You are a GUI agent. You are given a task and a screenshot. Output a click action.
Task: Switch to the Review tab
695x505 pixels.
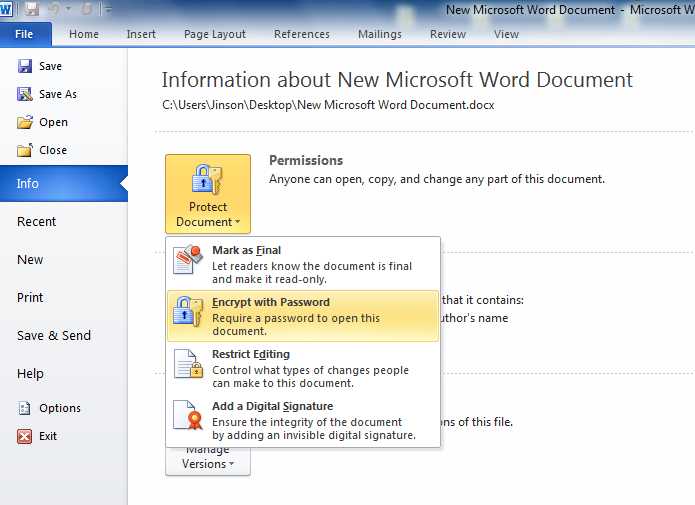(x=448, y=34)
